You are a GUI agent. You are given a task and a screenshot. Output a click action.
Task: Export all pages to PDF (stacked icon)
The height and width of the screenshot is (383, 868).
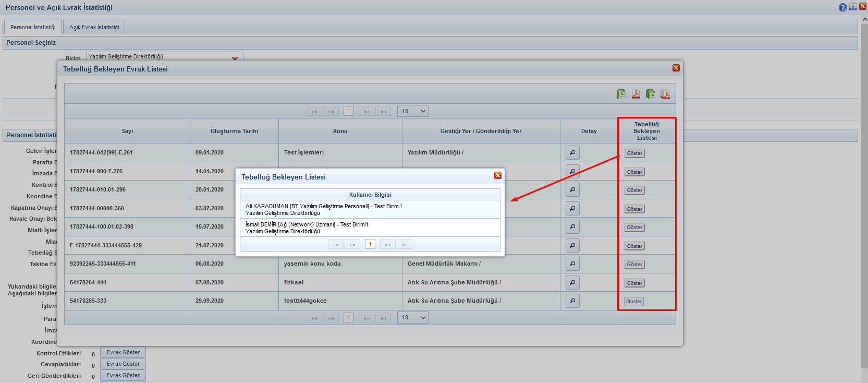[x=665, y=94]
